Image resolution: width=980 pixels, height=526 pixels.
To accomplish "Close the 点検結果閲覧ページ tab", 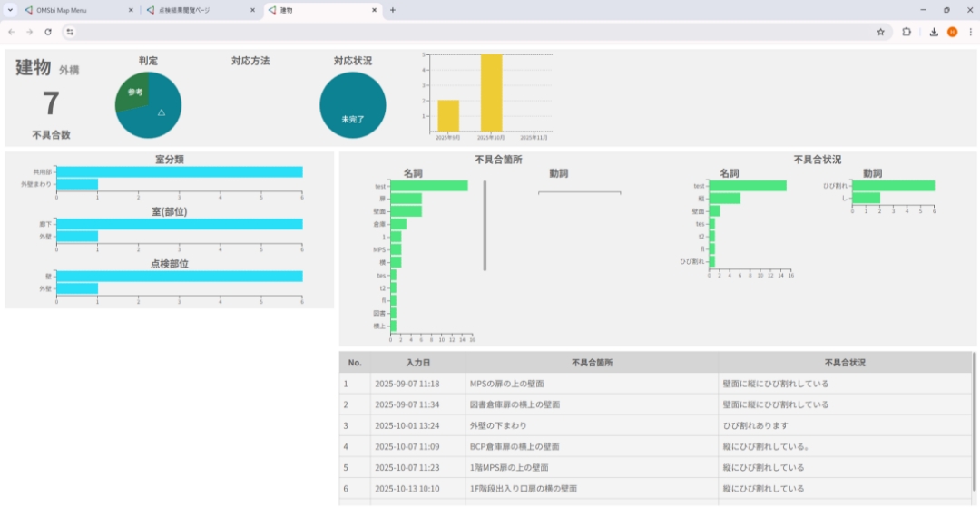I will pyautogui.click(x=251, y=10).
